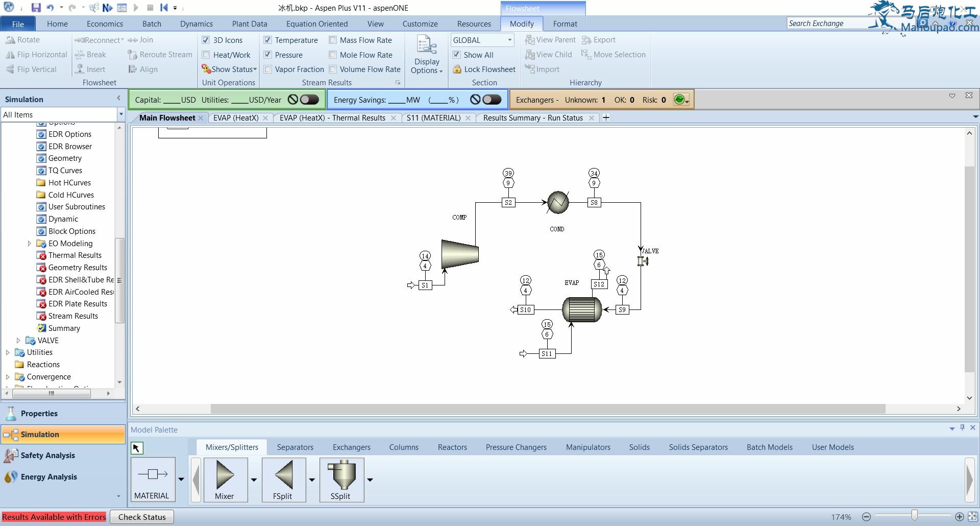This screenshot has width=980, height=526.
Task: Uncheck the 3D Icons checkbox
Action: click(x=206, y=40)
